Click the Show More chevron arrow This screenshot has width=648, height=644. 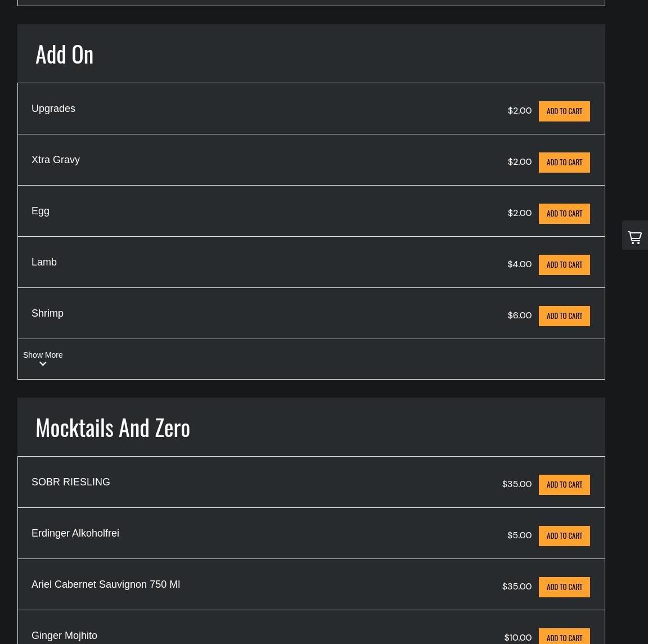pos(43,364)
